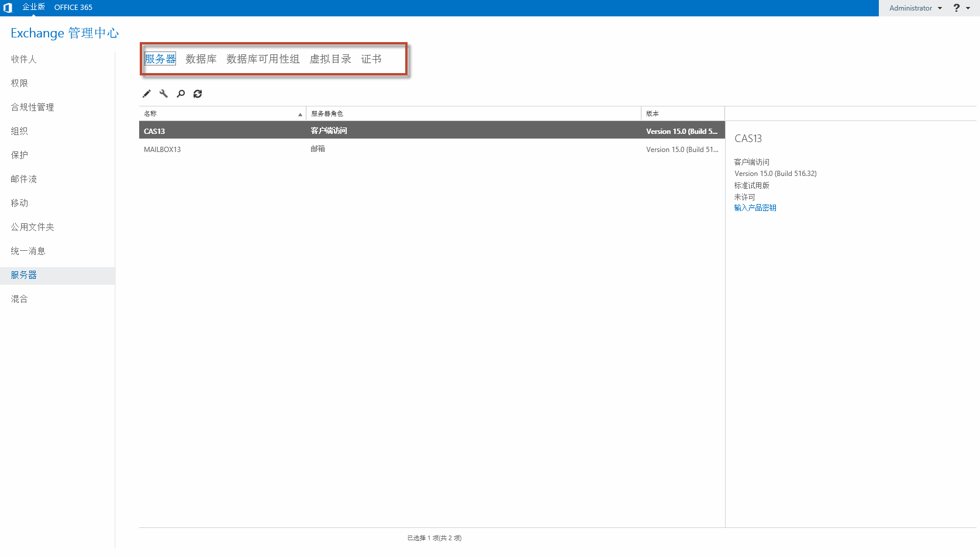
Task: Click 客户端访问 in the details pane
Action: (x=752, y=162)
